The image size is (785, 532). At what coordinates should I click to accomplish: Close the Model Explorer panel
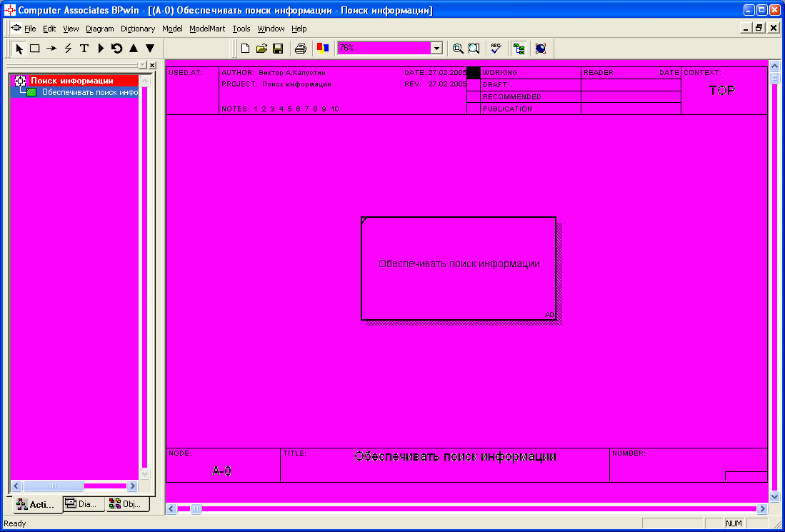click(151, 65)
